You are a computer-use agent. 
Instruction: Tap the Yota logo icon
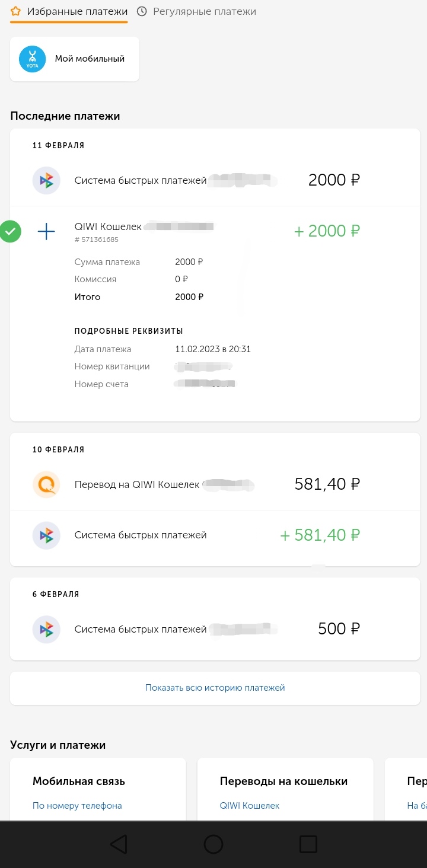tap(32, 59)
